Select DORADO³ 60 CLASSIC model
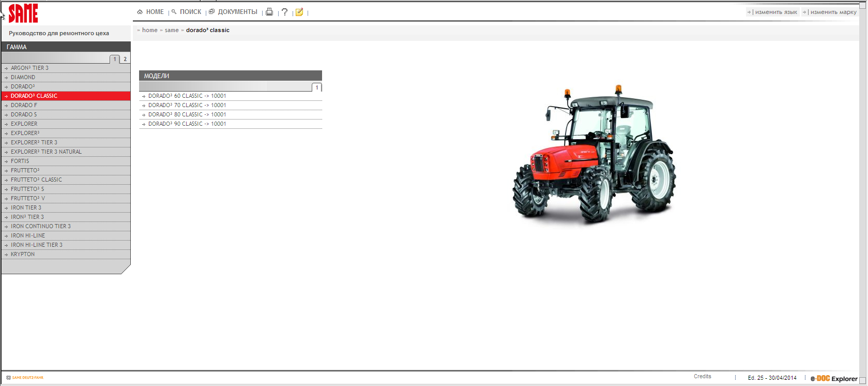868x386 pixels. (x=187, y=96)
